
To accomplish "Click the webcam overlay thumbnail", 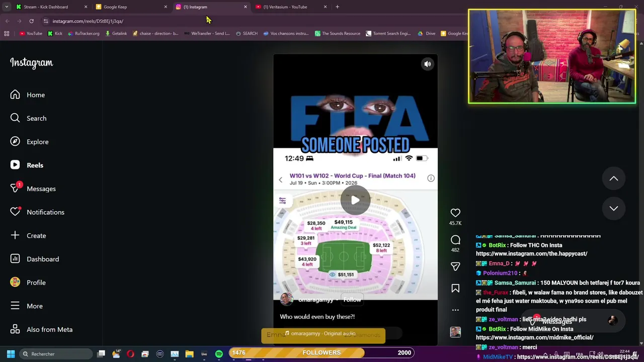I will [552, 56].
